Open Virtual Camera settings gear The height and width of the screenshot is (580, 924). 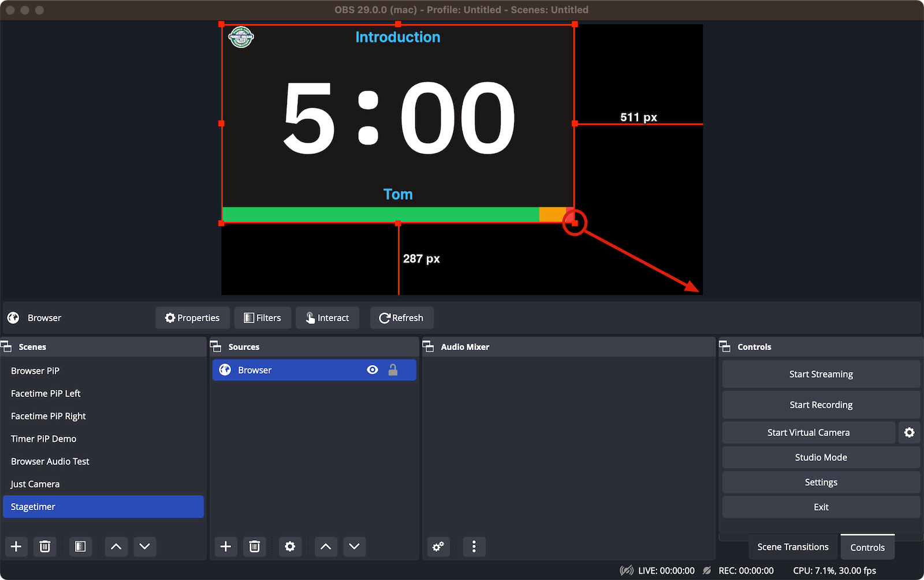909,433
